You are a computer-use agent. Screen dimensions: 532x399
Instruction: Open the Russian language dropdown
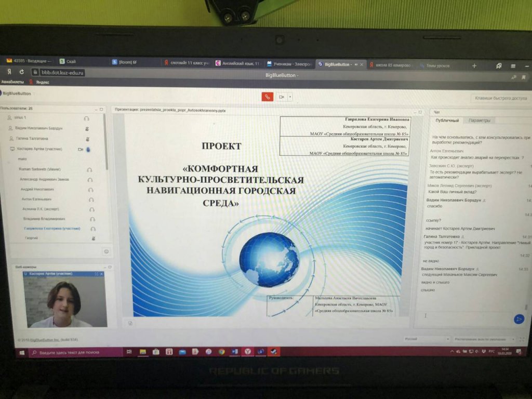pyautogui.click(x=424, y=339)
